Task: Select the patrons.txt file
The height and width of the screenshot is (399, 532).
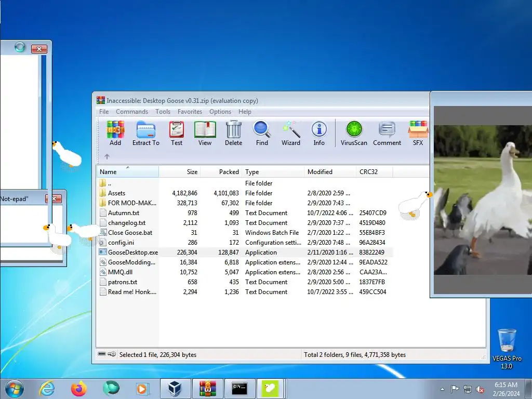Action: coord(245,282)
